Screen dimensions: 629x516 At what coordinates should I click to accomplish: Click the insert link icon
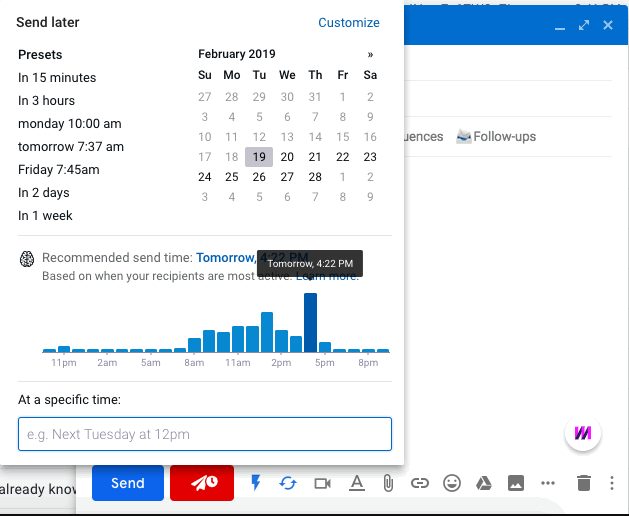pyautogui.click(x=420, y=483)
